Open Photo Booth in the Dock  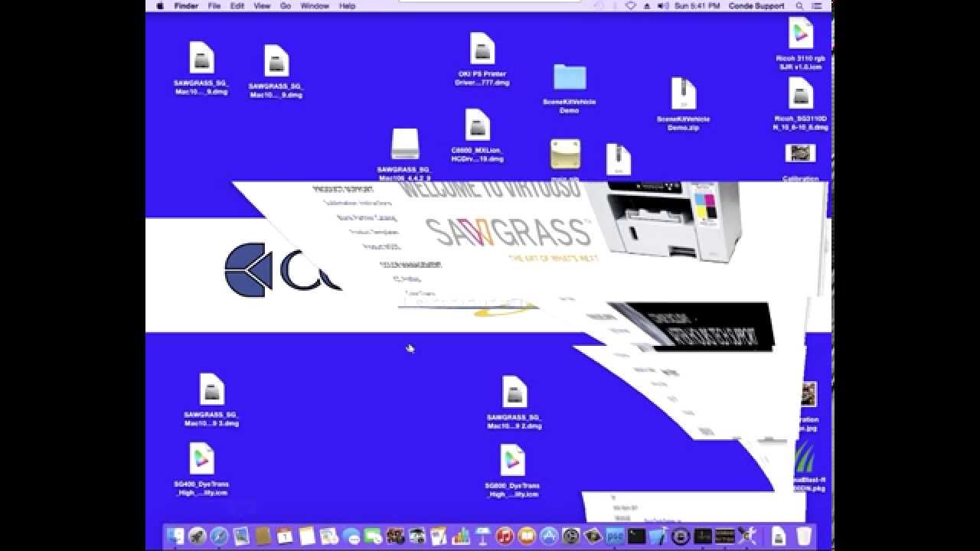395,536
